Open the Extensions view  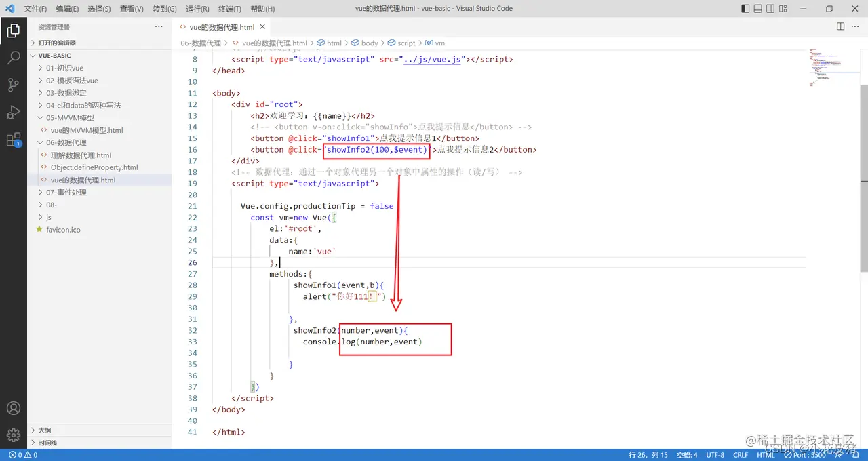click(13, 140)
